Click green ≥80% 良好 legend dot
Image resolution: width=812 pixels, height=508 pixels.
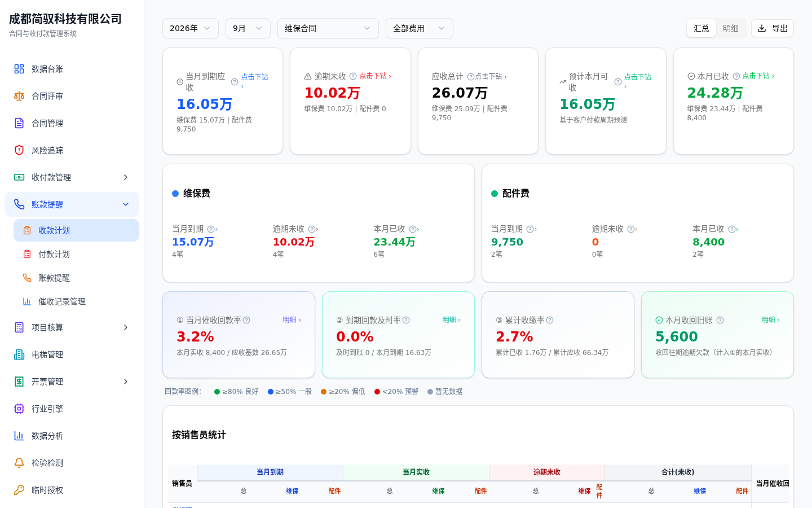click(217, 392)
